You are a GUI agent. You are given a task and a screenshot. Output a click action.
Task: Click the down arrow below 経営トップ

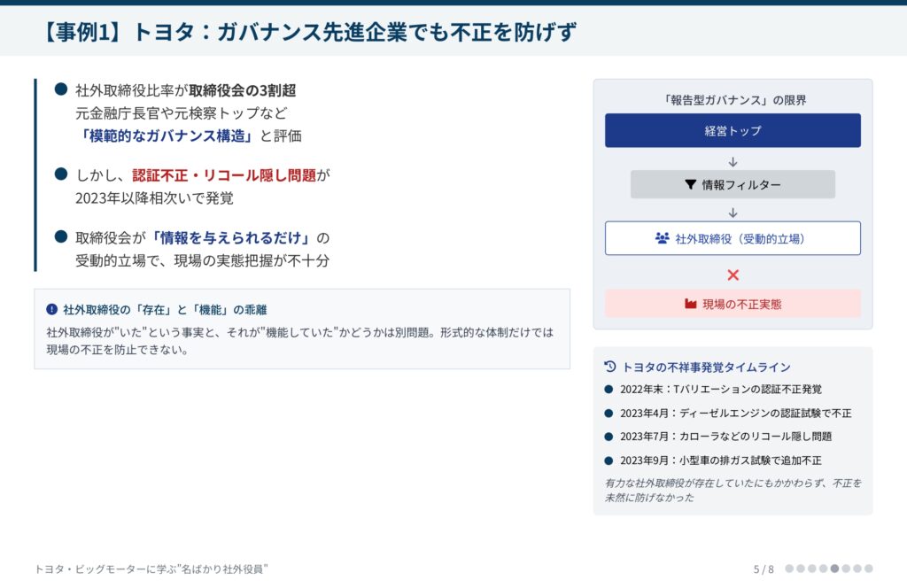tap(733, 162)
